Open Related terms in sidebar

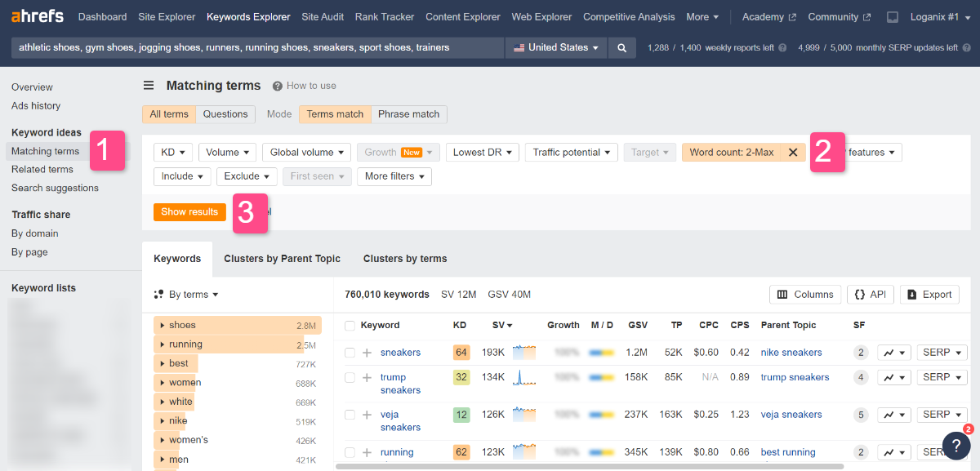click(x=42, y=170)
